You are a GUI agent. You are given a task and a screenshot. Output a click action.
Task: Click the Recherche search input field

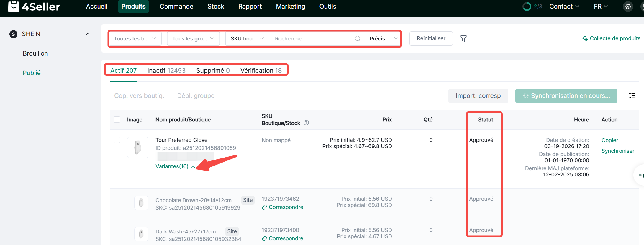[x=313, y=39]
